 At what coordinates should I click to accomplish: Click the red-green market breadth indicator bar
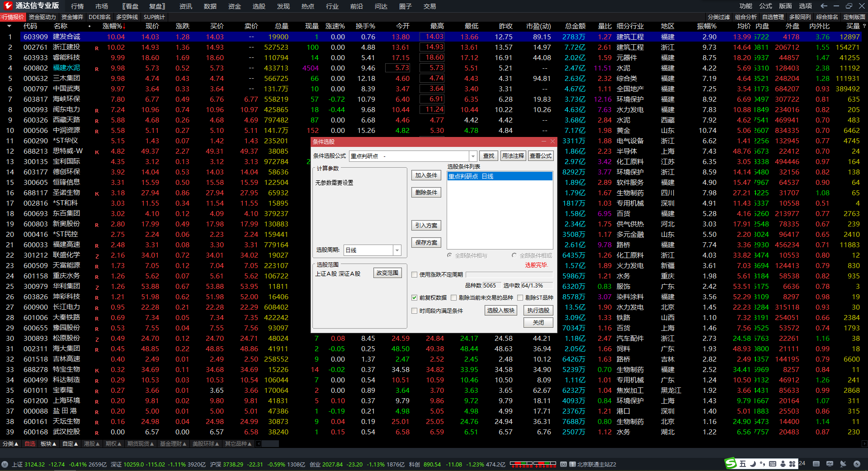pos(533,464)
